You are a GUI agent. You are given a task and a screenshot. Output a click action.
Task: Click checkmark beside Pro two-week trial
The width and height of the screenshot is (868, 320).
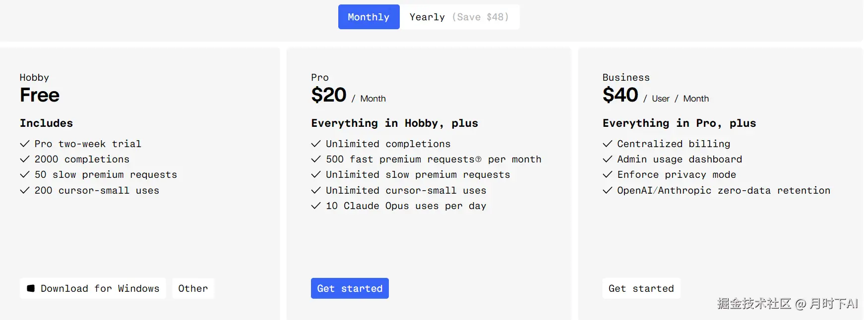pyautogui.click(x=25, y=144)
